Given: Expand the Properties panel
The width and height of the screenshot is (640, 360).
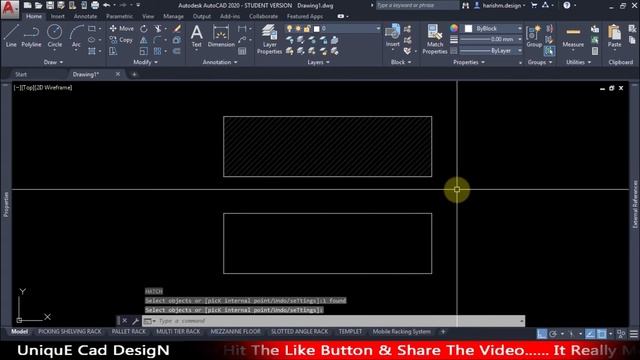Looking at the screenshot, I should 469,62.
